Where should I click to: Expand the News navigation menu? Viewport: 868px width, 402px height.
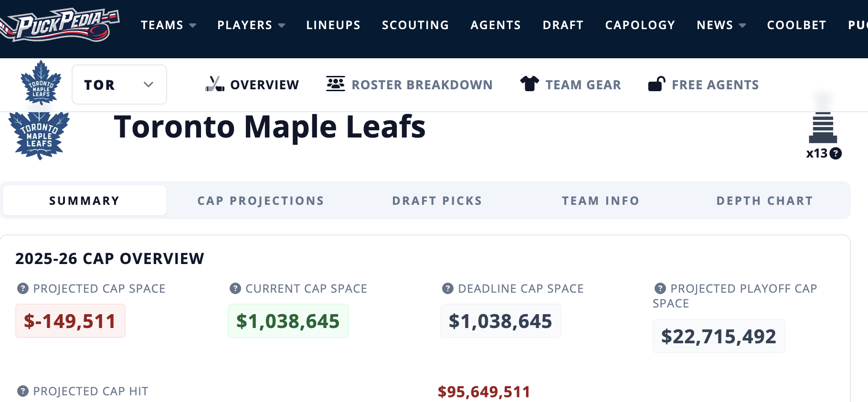721,25
